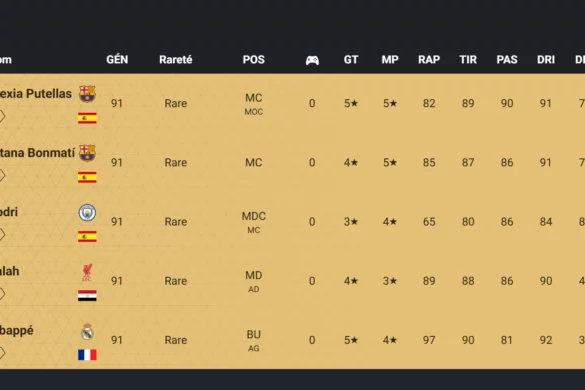Image resolution: width=585 pixels, height=390 pixels.
Task: Click Egypt flag in Salah row
Action: click(x=87, y=296)
